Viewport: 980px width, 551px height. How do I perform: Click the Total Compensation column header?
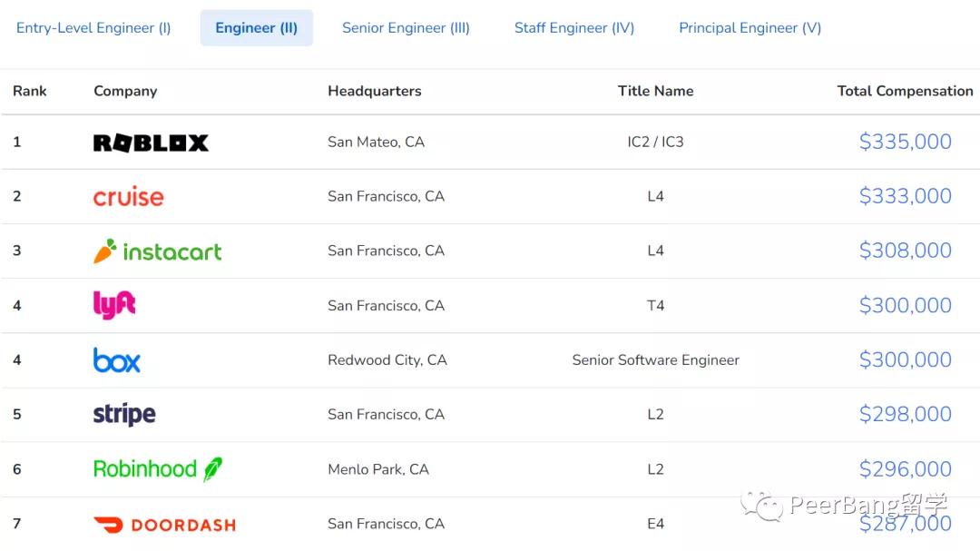pyautogui.click(x=905, y=91)
